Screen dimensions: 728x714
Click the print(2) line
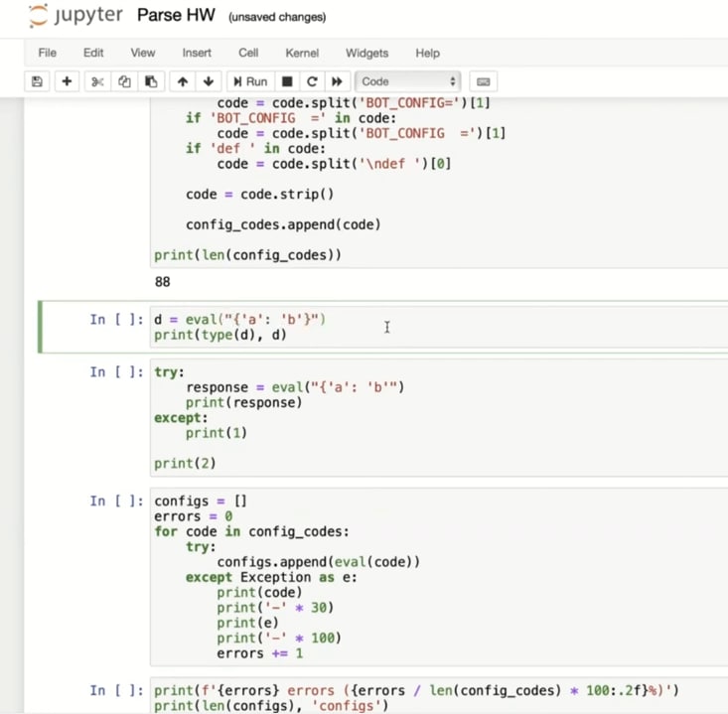[x=185, y=464]
